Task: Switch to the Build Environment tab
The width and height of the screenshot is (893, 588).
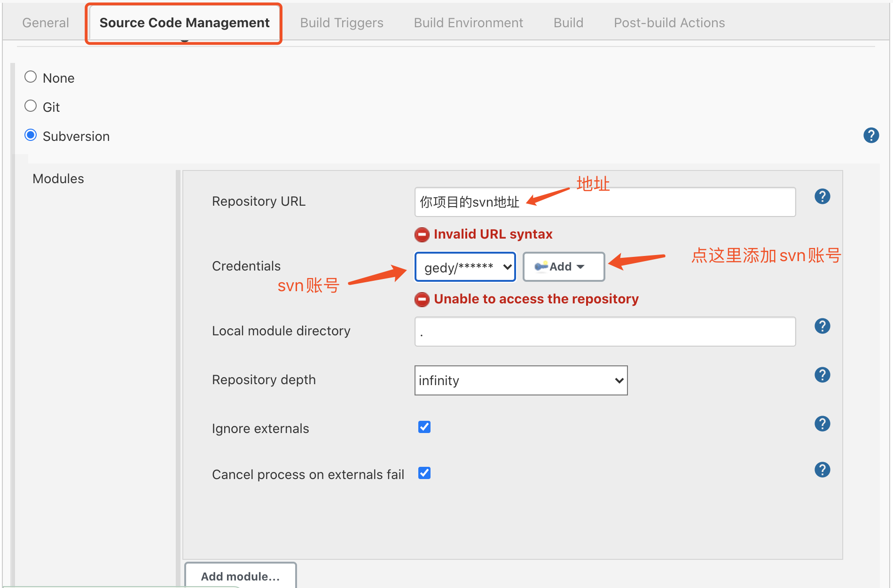Action: 468,23
